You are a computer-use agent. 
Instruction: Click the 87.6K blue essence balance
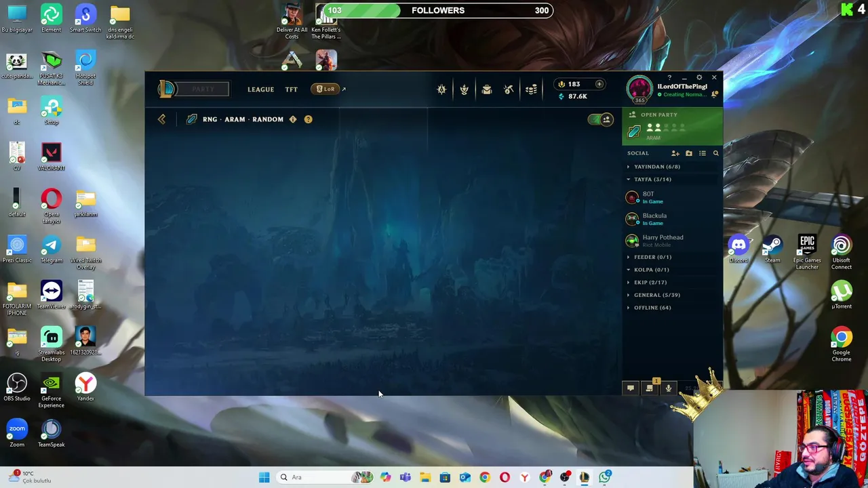coord(577,96)
